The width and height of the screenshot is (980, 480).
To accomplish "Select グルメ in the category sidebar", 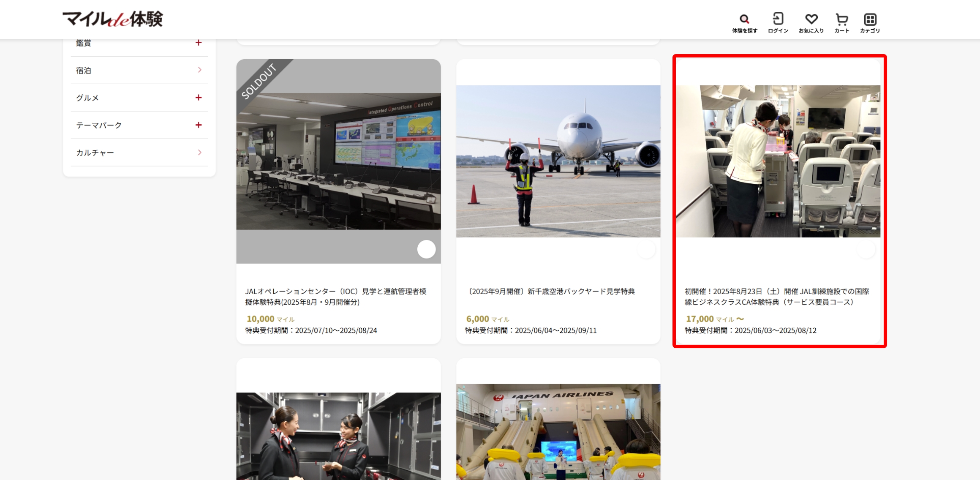I will (x=87, y=98).
